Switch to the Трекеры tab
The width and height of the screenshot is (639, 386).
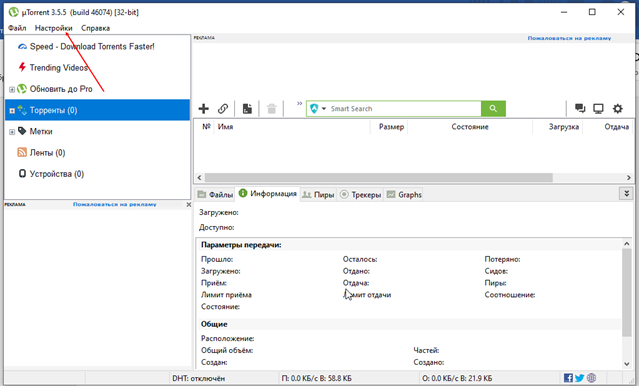pos(360,195)
